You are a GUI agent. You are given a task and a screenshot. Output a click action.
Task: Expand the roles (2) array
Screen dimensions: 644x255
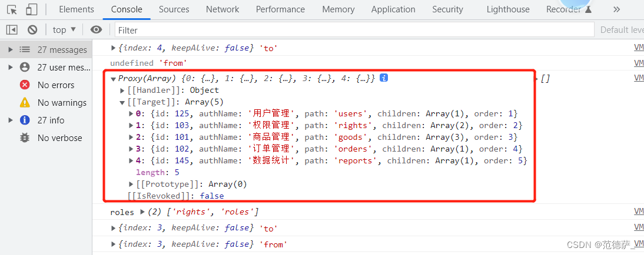142,212
